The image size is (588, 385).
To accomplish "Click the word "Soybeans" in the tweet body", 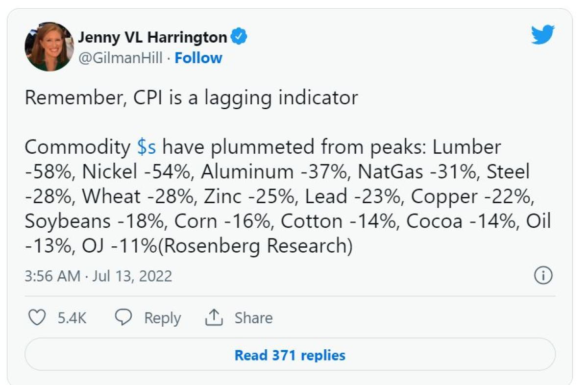I will click(x=68, y=221).
